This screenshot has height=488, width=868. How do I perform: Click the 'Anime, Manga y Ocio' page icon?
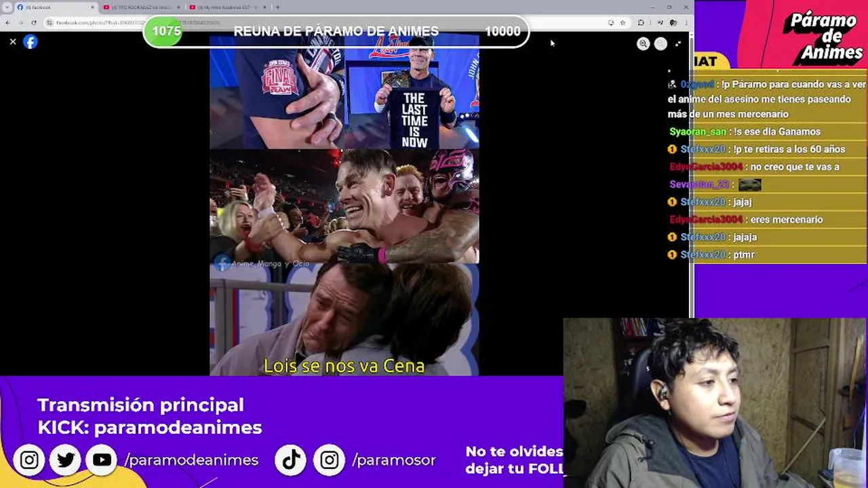[222, 263]
